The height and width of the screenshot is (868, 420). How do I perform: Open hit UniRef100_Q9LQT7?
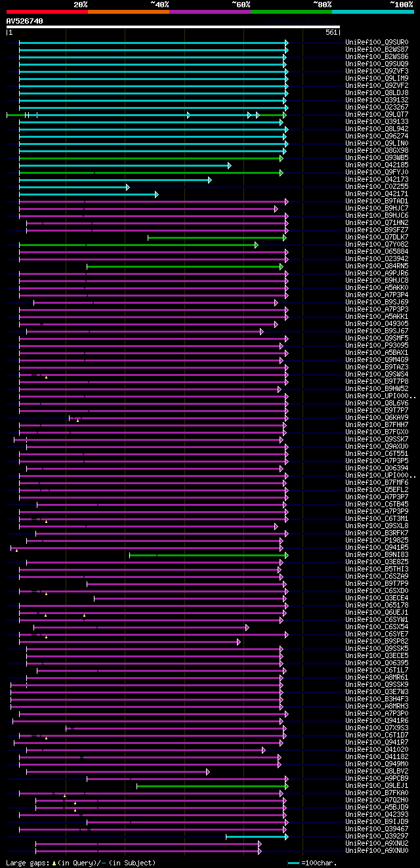(x=377, y=115)
